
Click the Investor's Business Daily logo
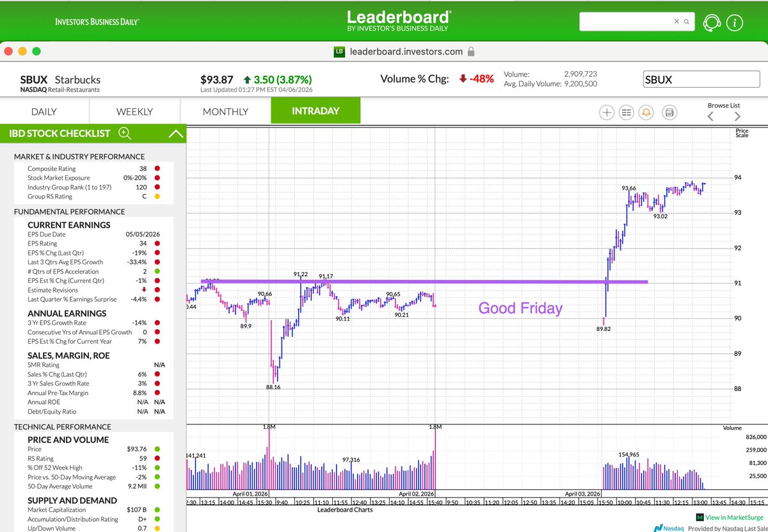(97, 22)
